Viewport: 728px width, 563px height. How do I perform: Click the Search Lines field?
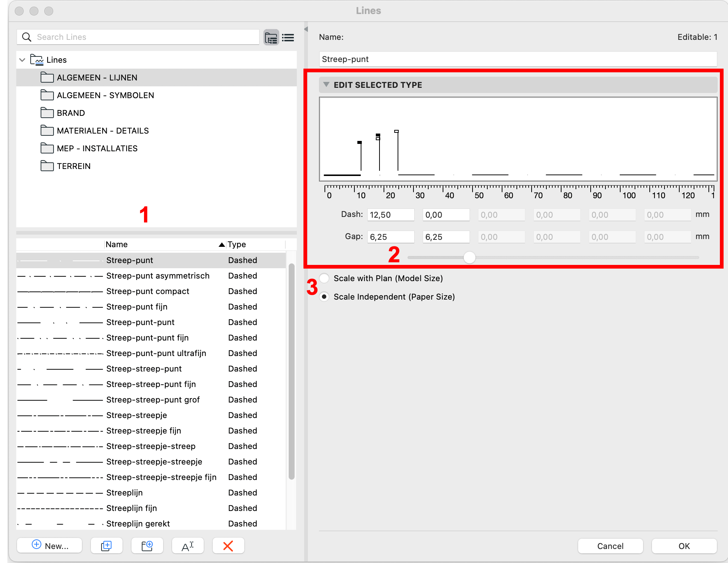pyautogui.click(x=138, y=37)
